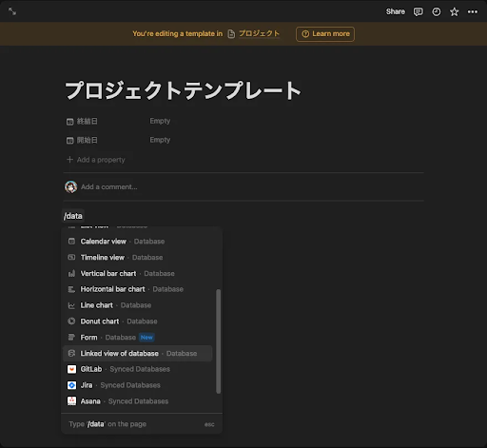Click the calendar icon beside 終始日
487x448 pixels.
coord(69,122)
